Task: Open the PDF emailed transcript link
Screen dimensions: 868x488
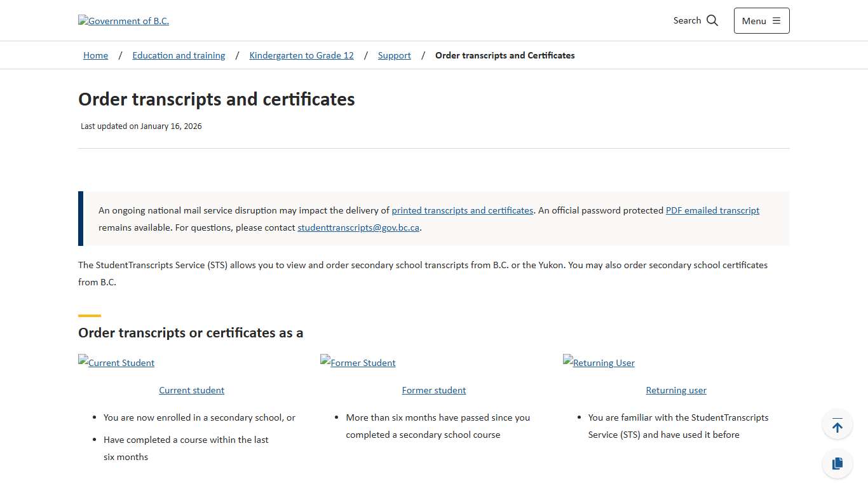Action: click(712, 210)
